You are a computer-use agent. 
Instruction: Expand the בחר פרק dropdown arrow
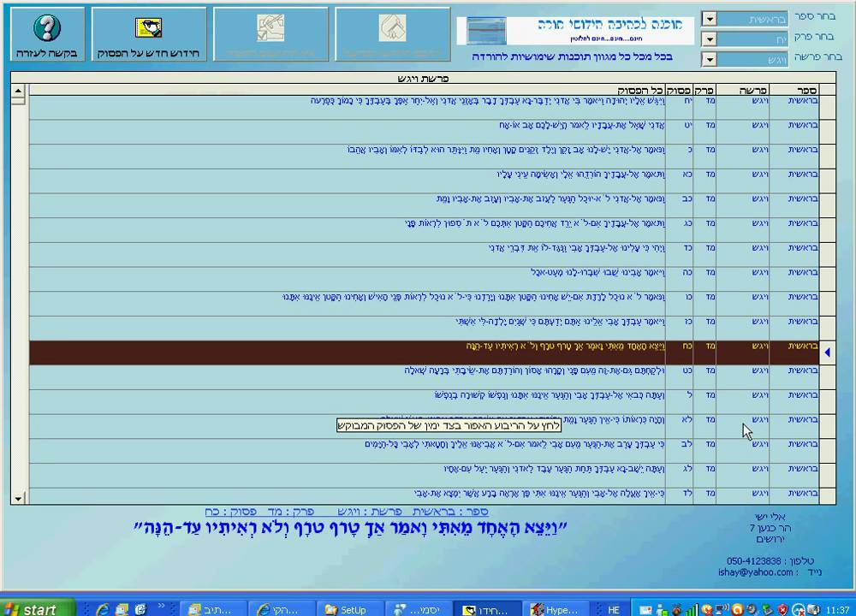click(709, 39)
